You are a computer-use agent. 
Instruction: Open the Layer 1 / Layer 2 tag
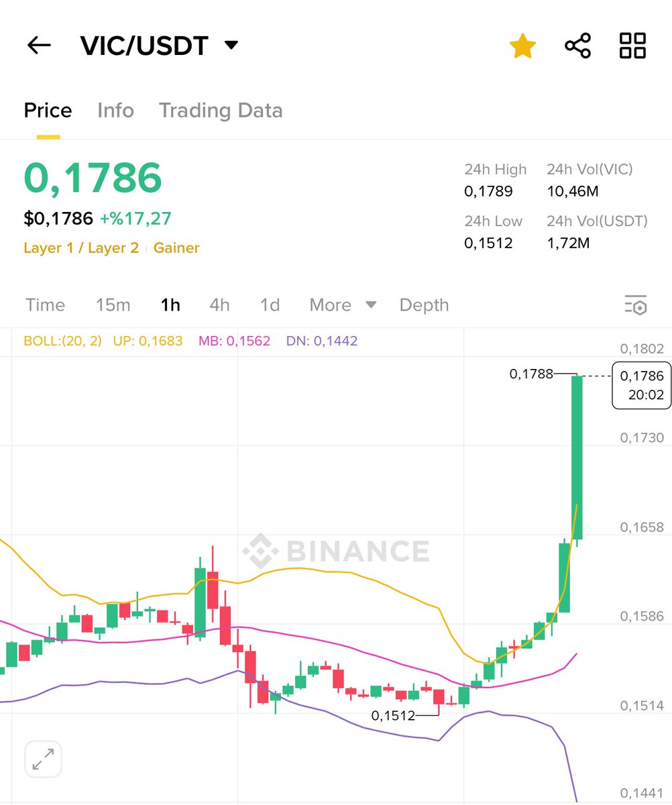81,248
